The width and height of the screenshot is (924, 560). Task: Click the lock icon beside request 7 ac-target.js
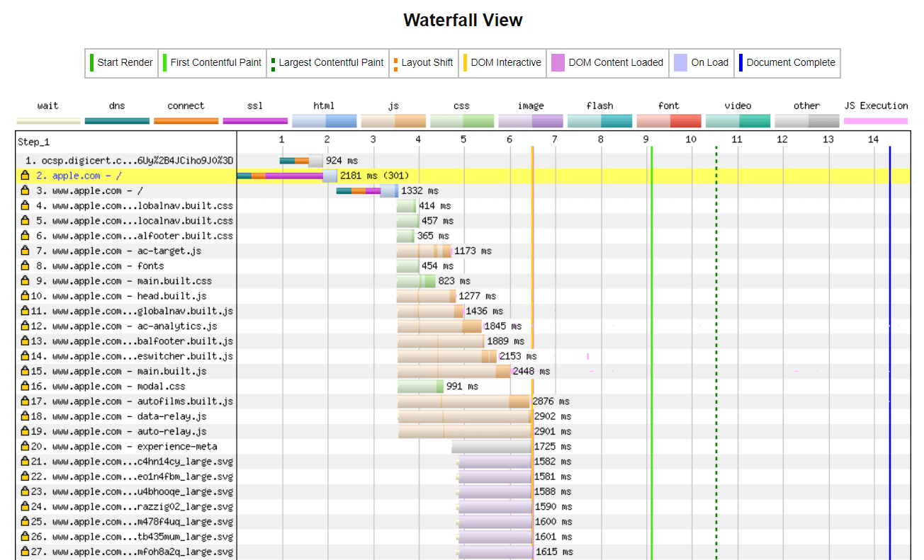click(x=25, y=251)
